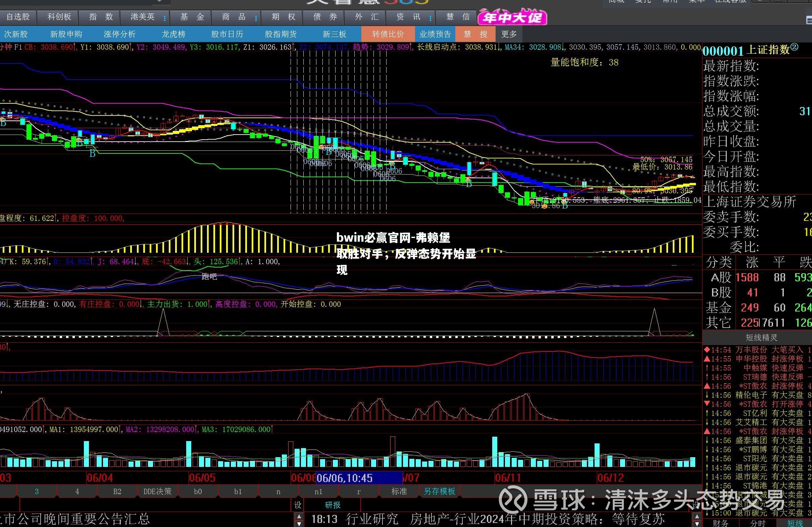Viewport: 812px width, 527px height.
Task: Go to the 基金 tab
Action: point(192,17)
